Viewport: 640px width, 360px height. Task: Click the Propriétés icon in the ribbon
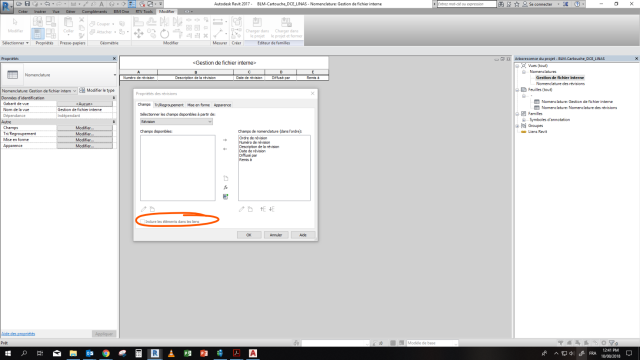click(38, 33)
